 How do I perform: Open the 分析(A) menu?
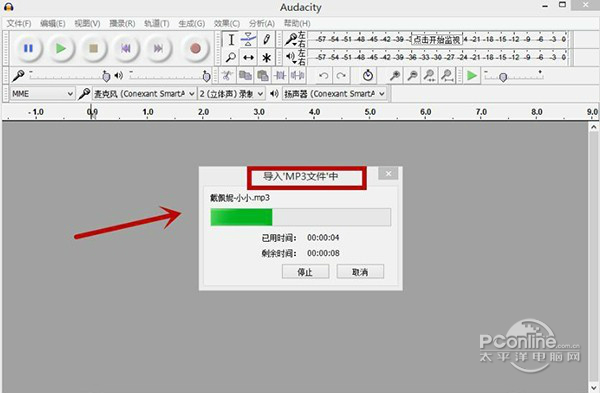coord(262,24)
